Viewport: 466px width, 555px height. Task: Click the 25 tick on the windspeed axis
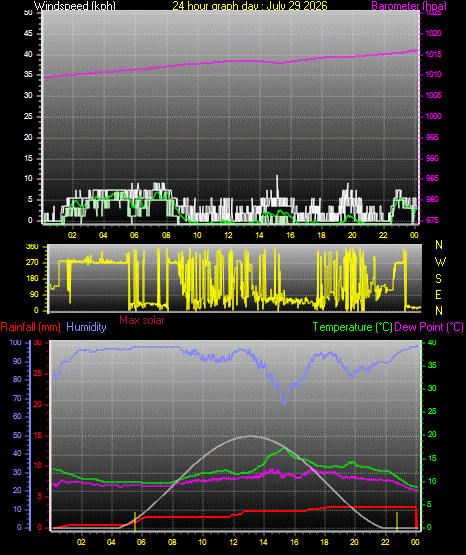tap(28, 116)
